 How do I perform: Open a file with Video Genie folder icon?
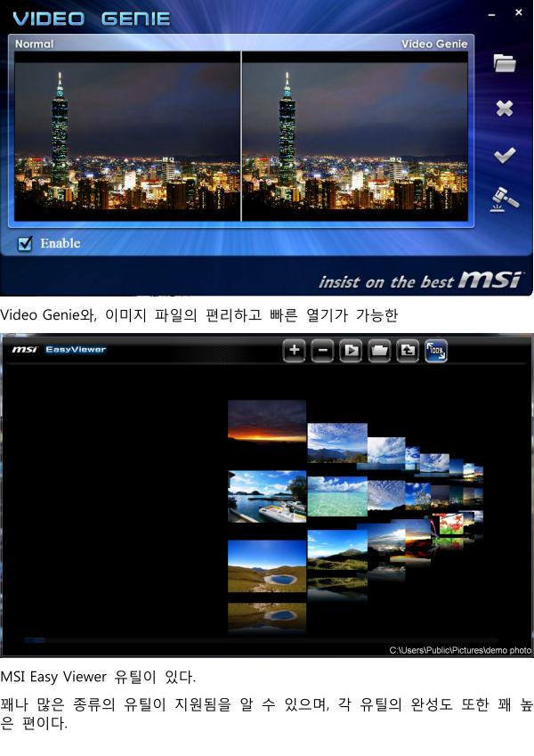click(504, 63)
